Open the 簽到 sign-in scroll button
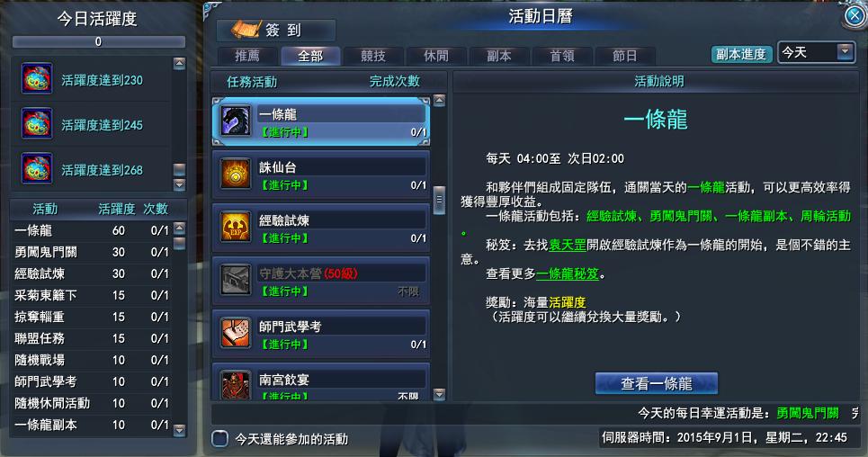The image size is (868, 457). click(x=275, y=30)
